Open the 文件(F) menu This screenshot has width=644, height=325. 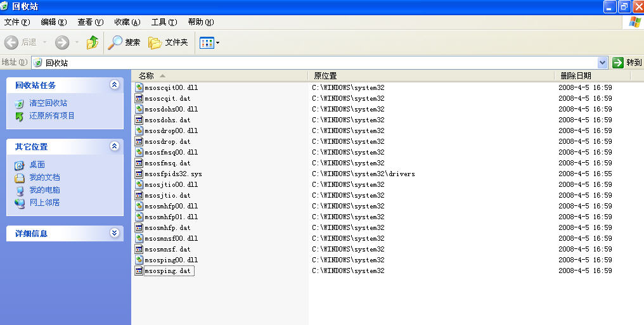click(17, 22)
